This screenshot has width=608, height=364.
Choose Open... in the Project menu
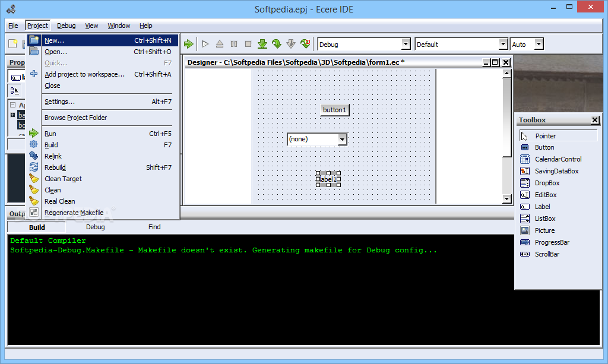(103, 52)
